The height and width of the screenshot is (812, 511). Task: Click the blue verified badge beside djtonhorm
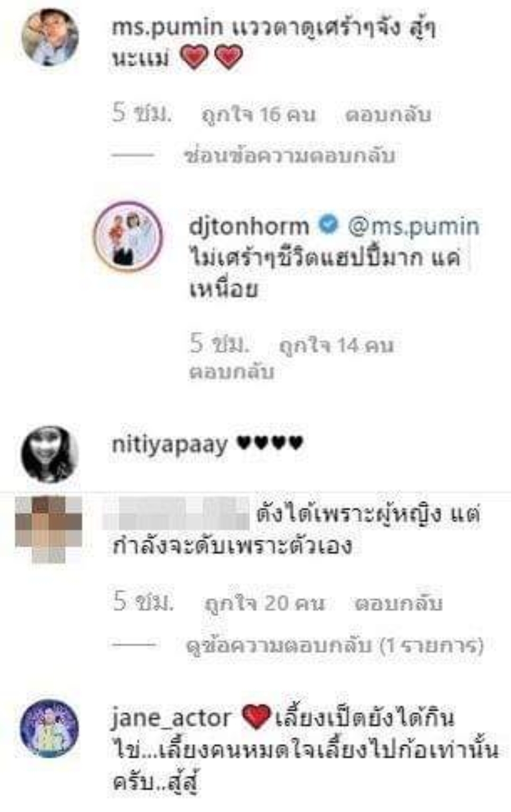pos(328,225)
